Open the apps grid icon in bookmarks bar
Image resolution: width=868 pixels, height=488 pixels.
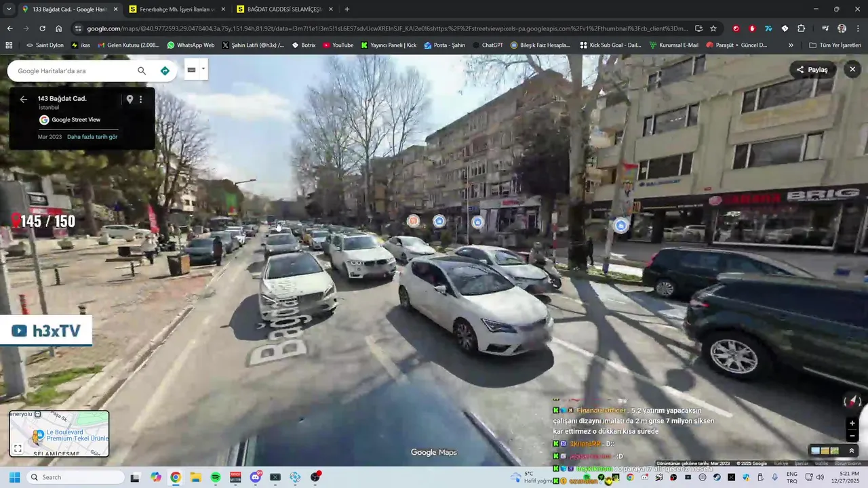click(x=9, y=45)
